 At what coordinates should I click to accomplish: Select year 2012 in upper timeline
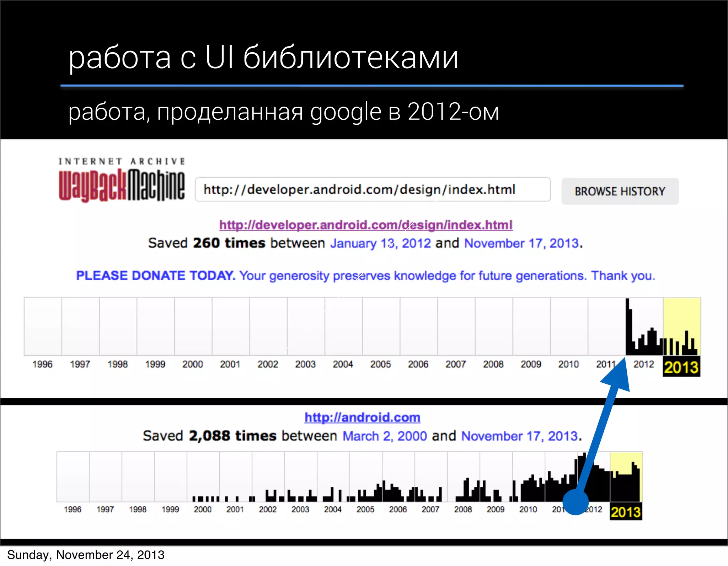coord(644,364)
